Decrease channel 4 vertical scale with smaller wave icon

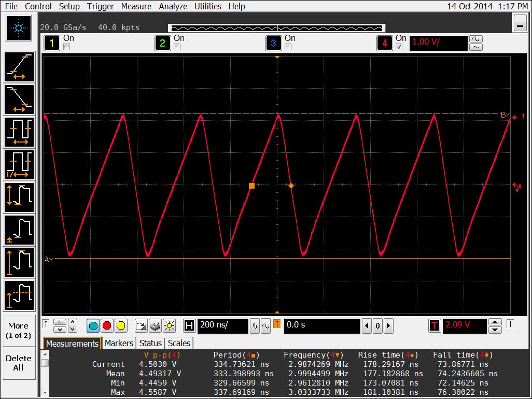pyautogui.click(x=476, y=47)
